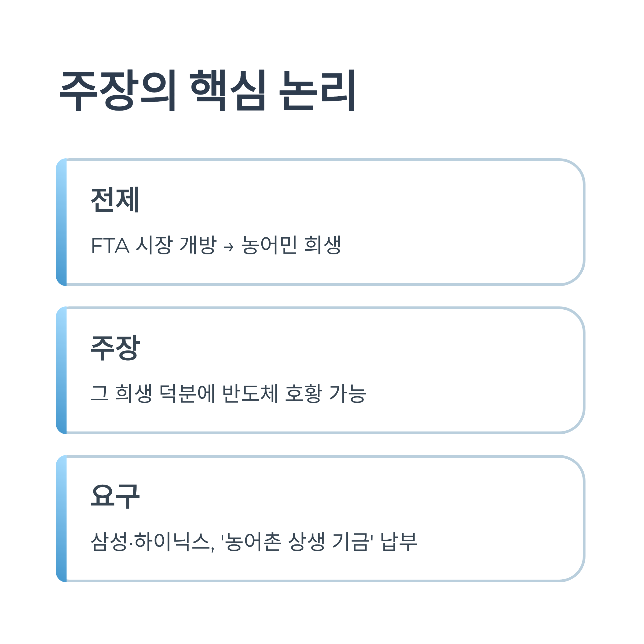The image size is (644, 644).
Task: Select the '전제' card heading
Action: coord(115,200)
